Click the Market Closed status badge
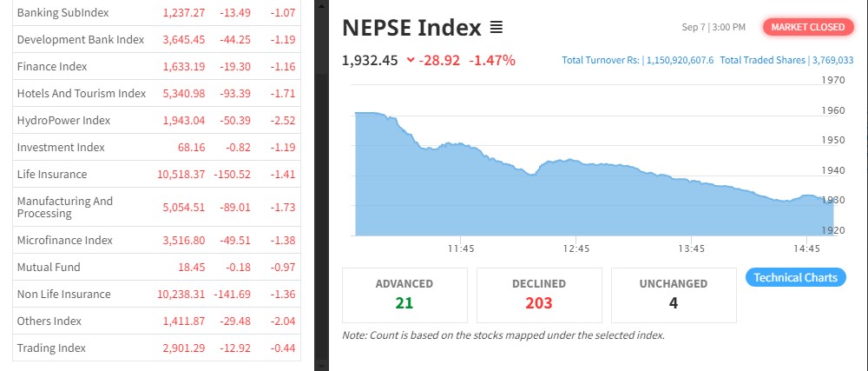The image size is (868, 371). coord(807,27)
